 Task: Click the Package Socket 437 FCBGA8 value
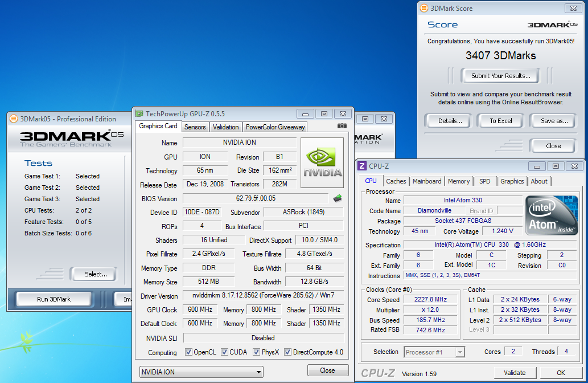(x=463, y=221)
